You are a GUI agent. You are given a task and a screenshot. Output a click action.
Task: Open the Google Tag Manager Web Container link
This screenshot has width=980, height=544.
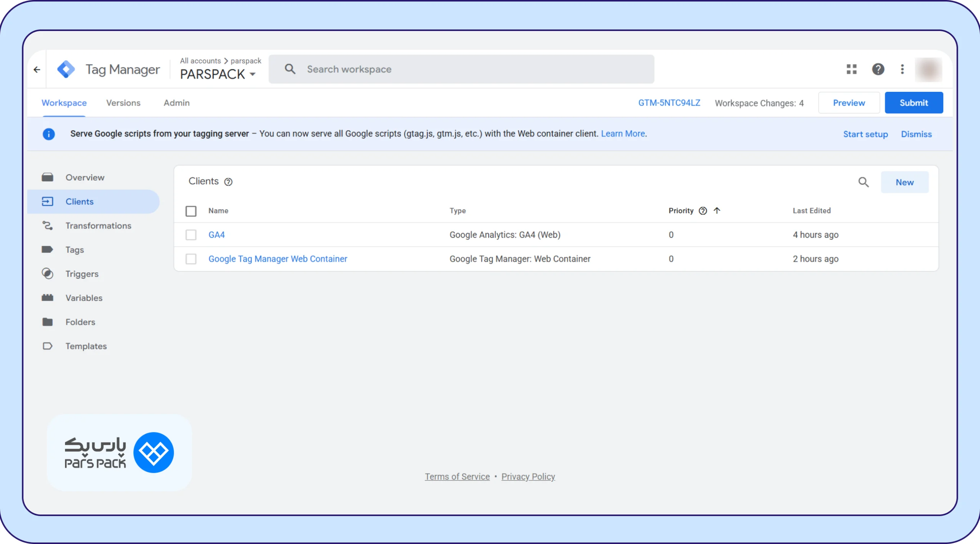278,259
